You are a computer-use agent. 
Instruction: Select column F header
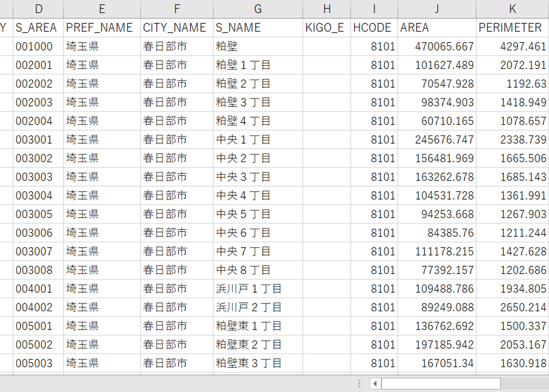[x=177, y=9]
